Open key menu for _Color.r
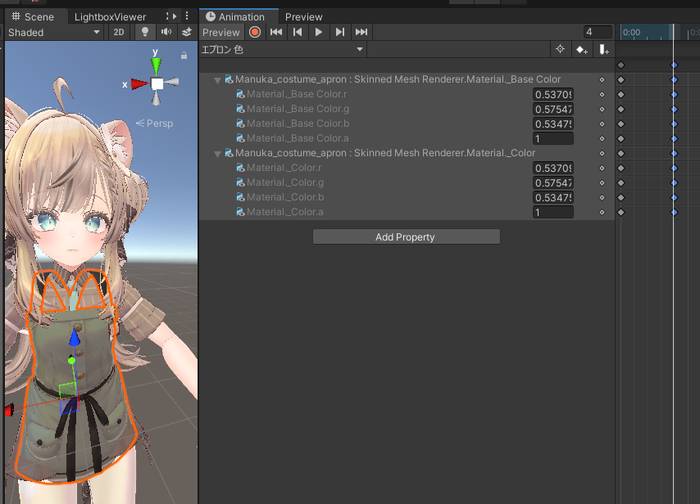Image resolution: width=700 pixels, height=504 pixels. point(602,168)
